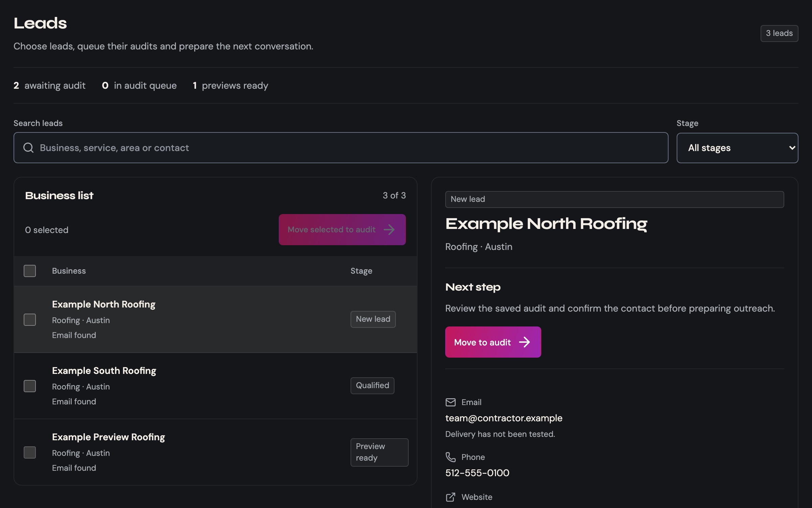Viewport: 812px width, 508px height.
Task: Click the email envelope icon
Action: pos(450,402)
